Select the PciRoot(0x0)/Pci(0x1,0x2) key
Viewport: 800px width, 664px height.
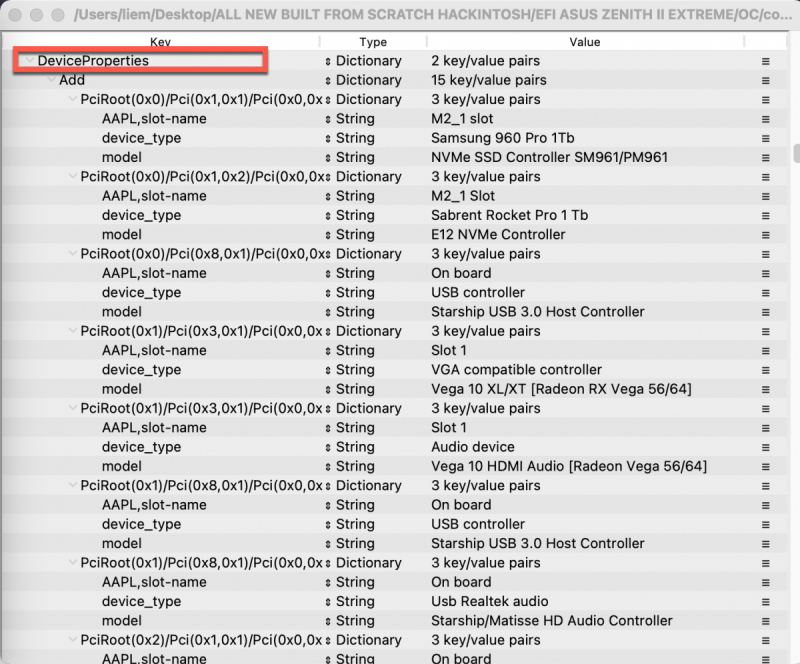click(x=202, y=177)
